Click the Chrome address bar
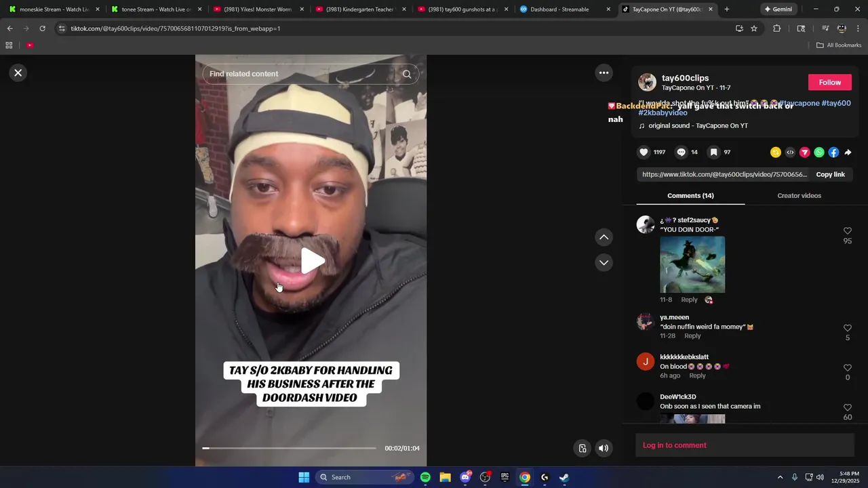 tap(393, 28)
